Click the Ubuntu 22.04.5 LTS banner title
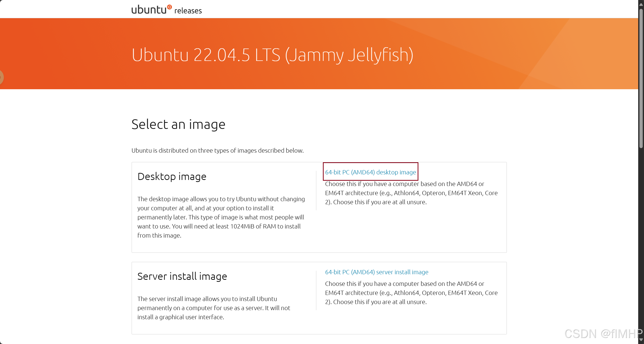The image size is (644, 344). (272, 55)
